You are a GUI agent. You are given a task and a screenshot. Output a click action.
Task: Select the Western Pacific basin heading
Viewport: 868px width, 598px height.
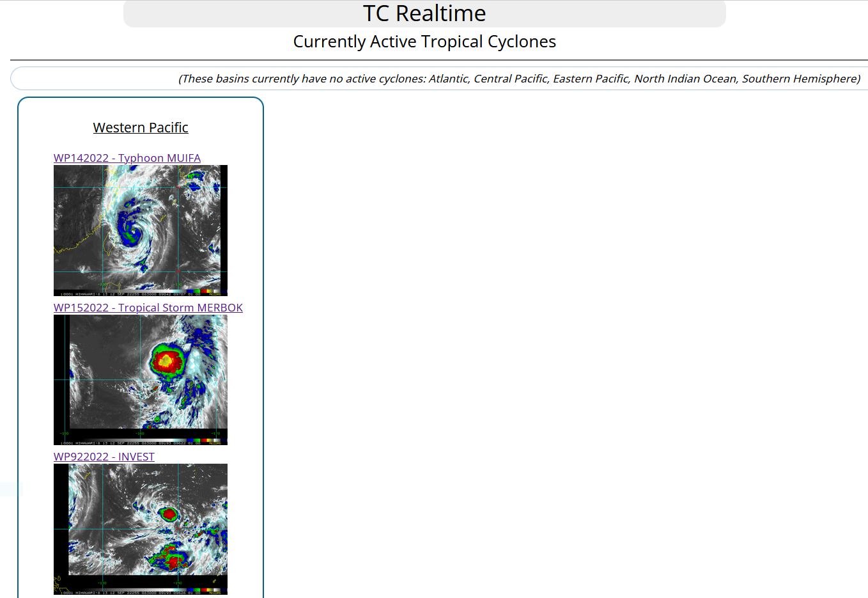[140, 127]
